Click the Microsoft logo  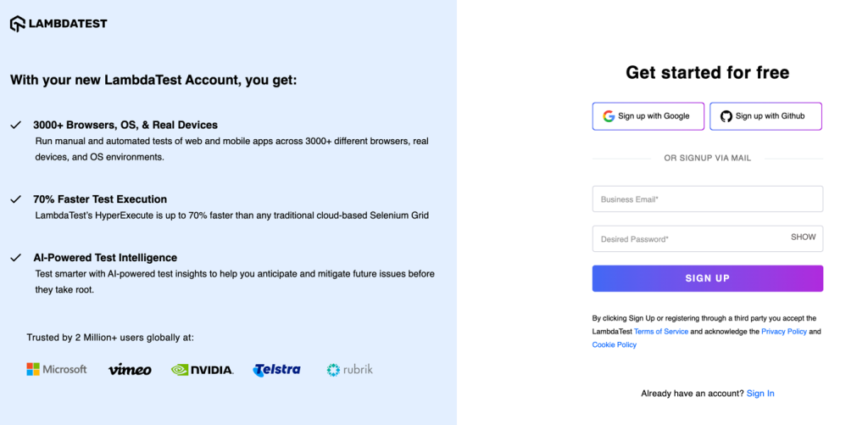coord(57,370)
